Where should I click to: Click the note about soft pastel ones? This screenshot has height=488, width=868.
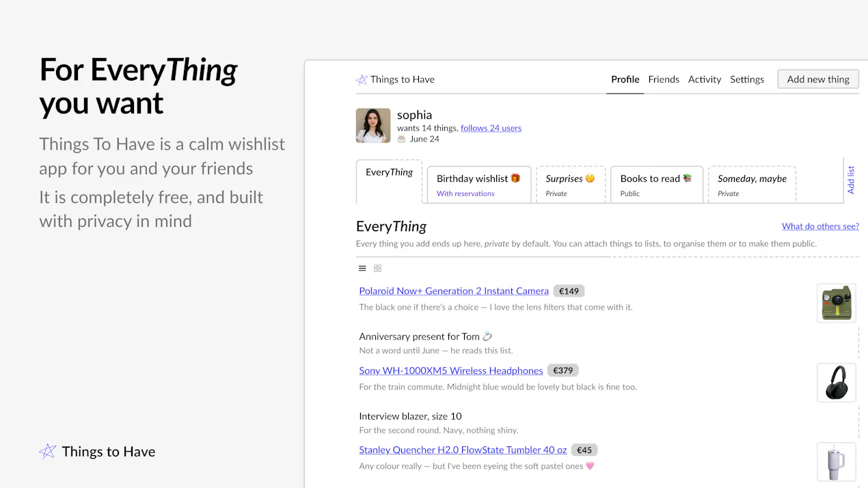[x=477, y=466]
